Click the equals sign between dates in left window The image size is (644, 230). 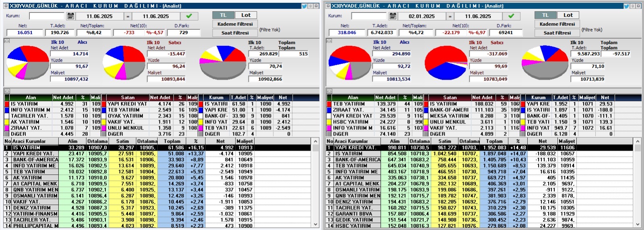pos(128,16)
